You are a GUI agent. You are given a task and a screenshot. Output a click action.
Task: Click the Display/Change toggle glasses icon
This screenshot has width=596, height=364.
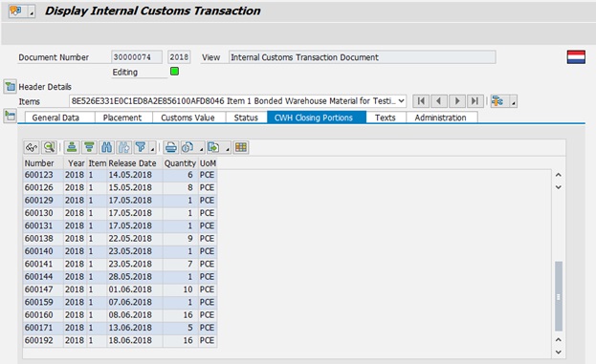click(32, 147)
